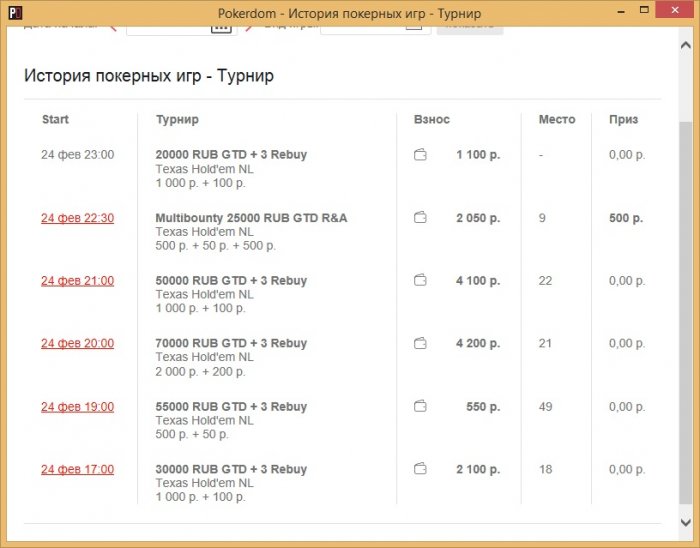Select the 20000 RUB GTD + 3 Rebuy title
Image resolution: width=700 pixels, height=548 pixels.
click(231, 155)
